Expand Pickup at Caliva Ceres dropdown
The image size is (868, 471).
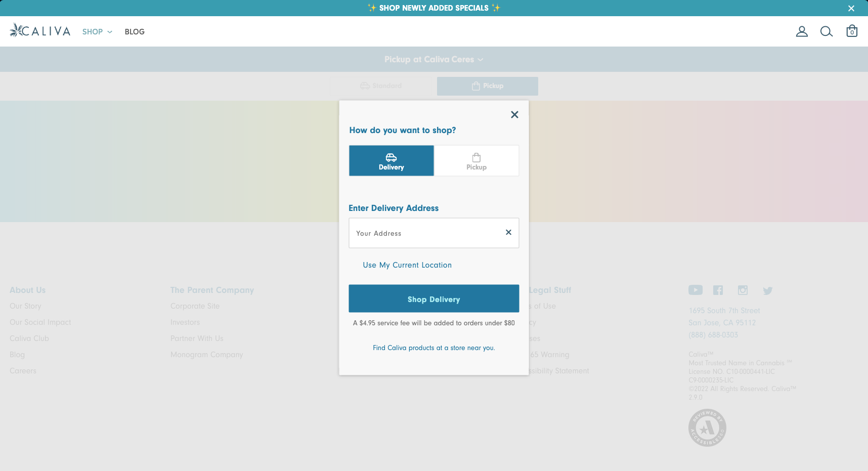(x=434, y=59)
